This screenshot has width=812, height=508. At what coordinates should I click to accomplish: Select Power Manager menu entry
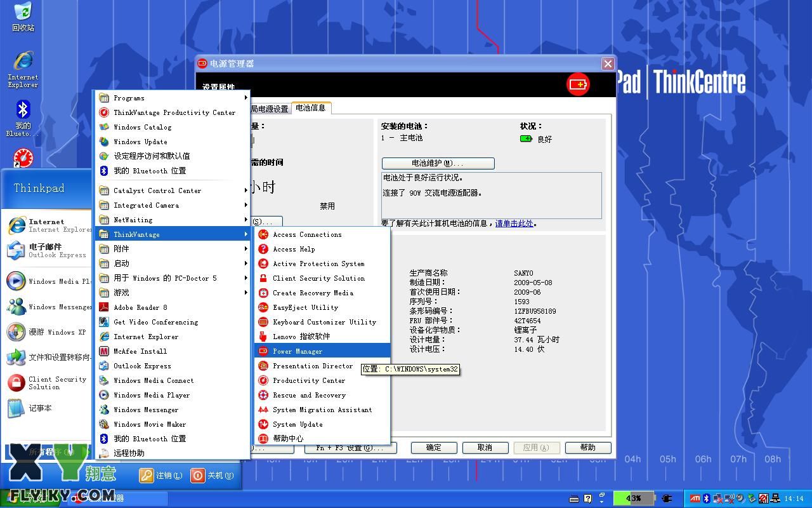pos(322,351)
